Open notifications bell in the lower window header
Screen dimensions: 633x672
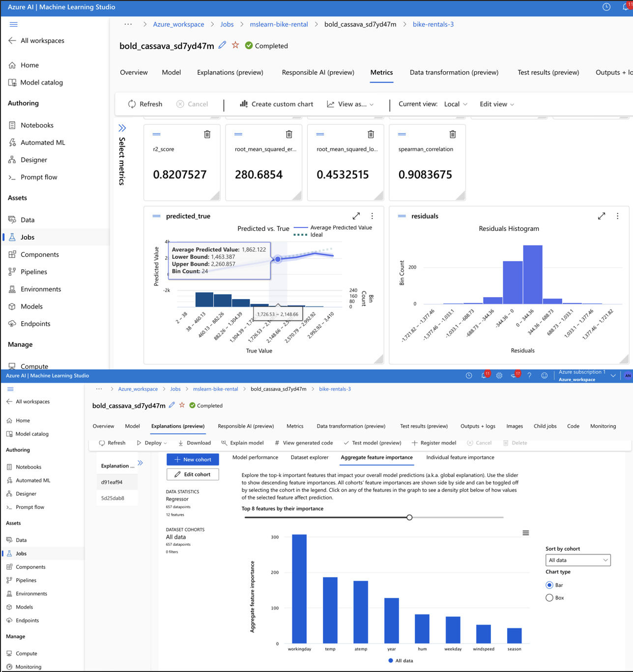tap(484, 375)
